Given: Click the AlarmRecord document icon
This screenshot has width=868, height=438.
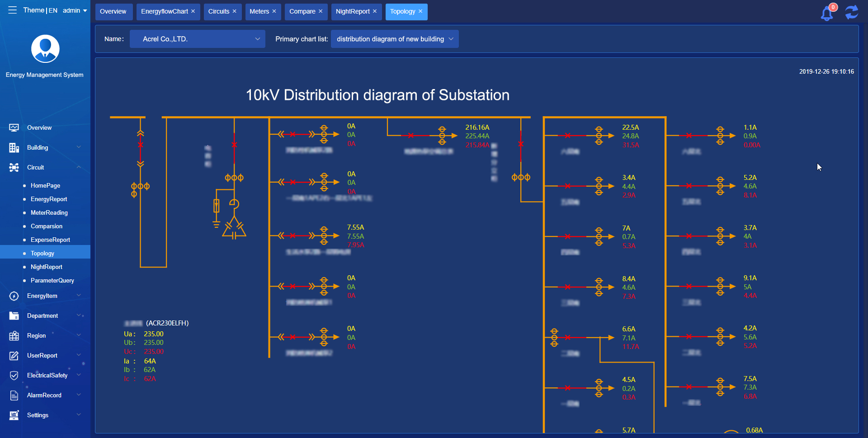Looking at the screenshot, I should pyautogui.click(x=14, y=396).
